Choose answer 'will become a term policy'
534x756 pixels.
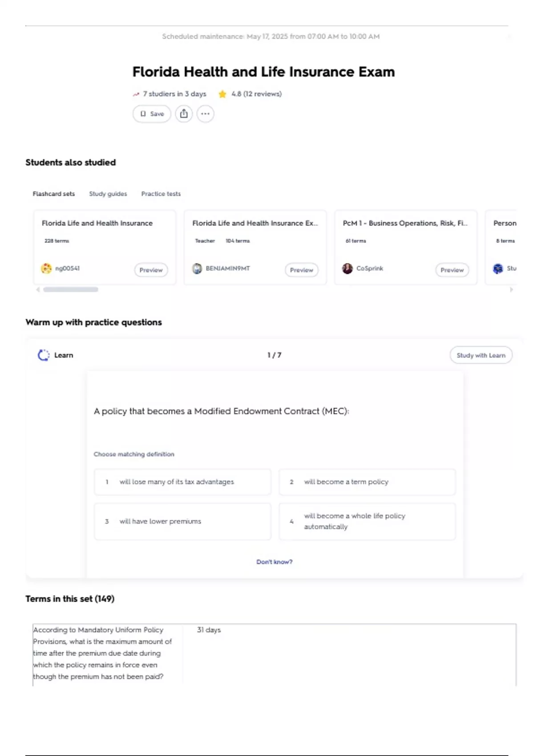(x=367, y=482)
